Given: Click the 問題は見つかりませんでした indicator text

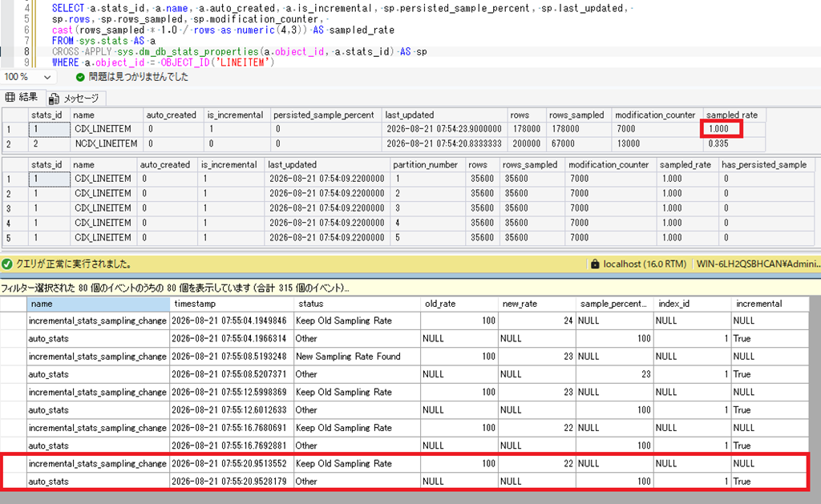Looking at the screenshot, I should coord(138,77).
